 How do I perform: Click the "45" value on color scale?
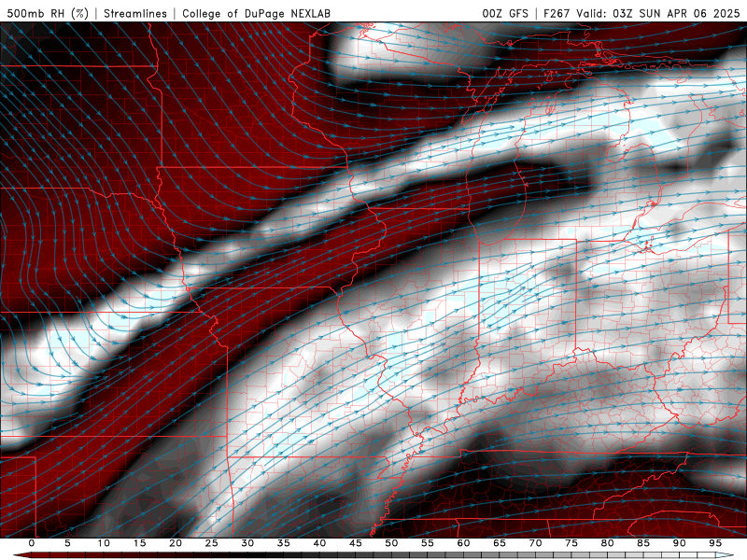(x=355, y=543)
